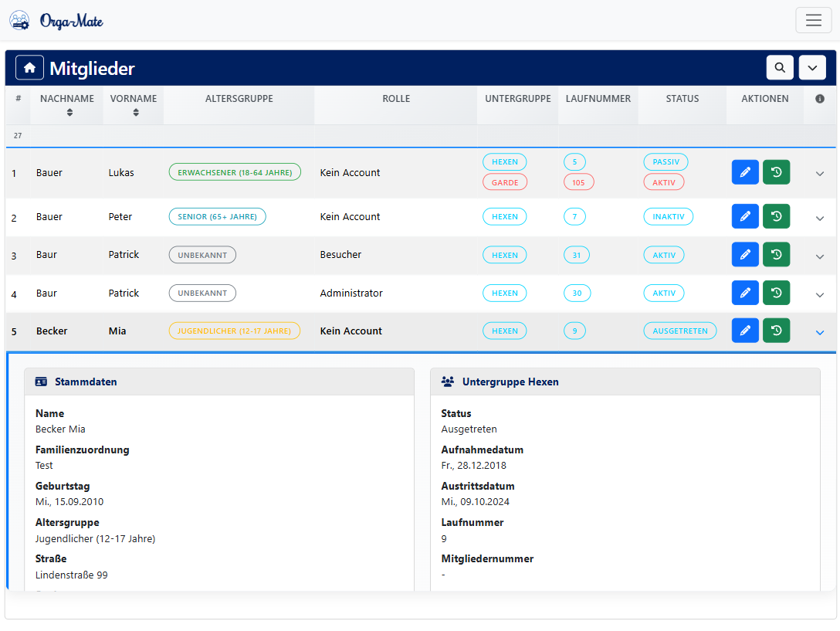The height and width of the screenshot is (631, 840).
Task: Click the info icon in table header
Action: pos(820,99)
